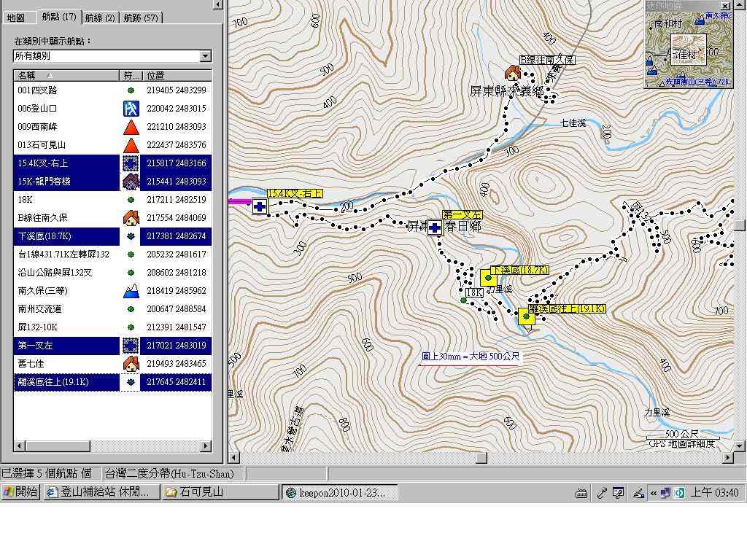Click the hiker icon for 006登山口
The height and width of the screenshot is (560, 747).
(x=131, y=109)
